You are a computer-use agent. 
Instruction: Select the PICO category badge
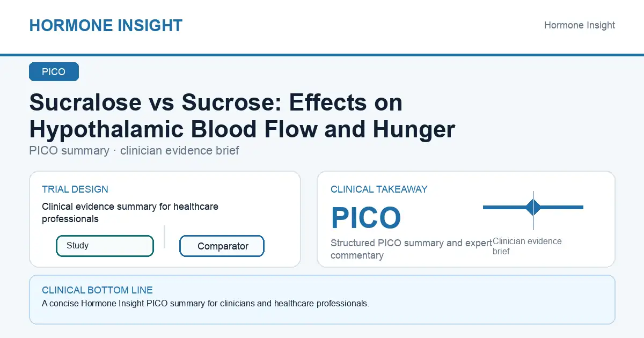pos(54,72)
